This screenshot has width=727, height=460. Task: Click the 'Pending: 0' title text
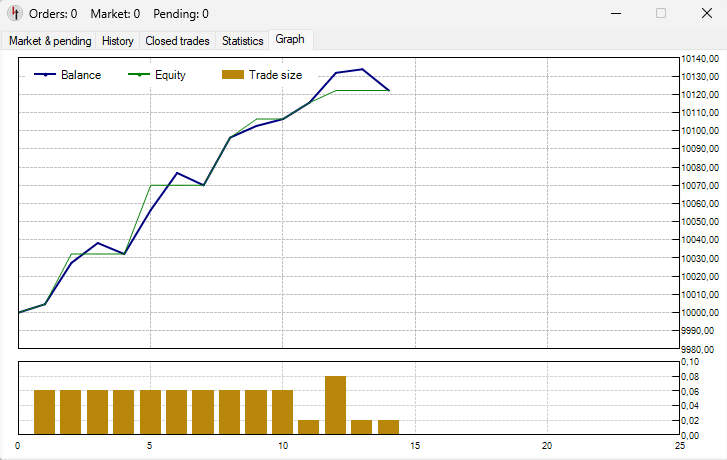[x=181, y=14]
